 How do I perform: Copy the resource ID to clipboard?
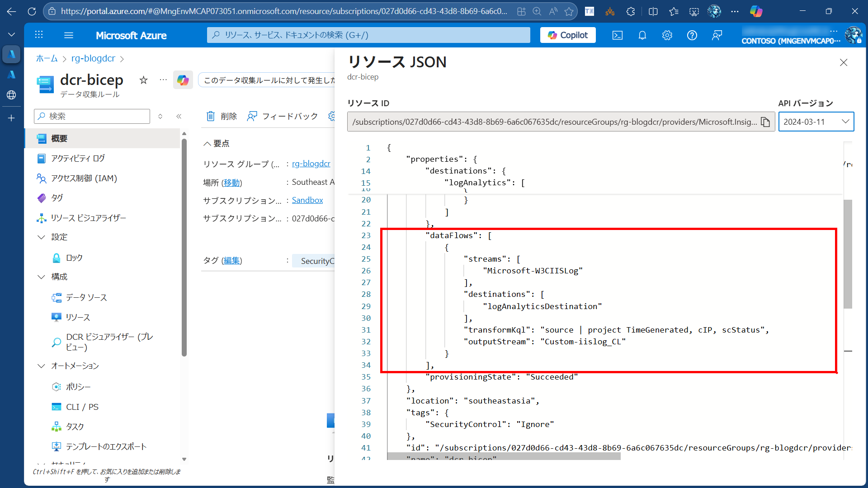tap(765, 122)
